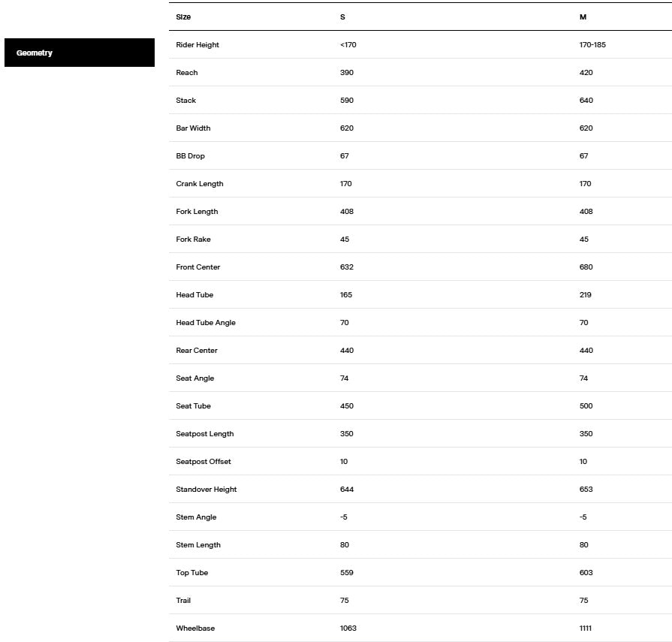The width and height of the screenshot is (672, 642).
Task: Select the Rider Height row label
Action: pos(197,45)
